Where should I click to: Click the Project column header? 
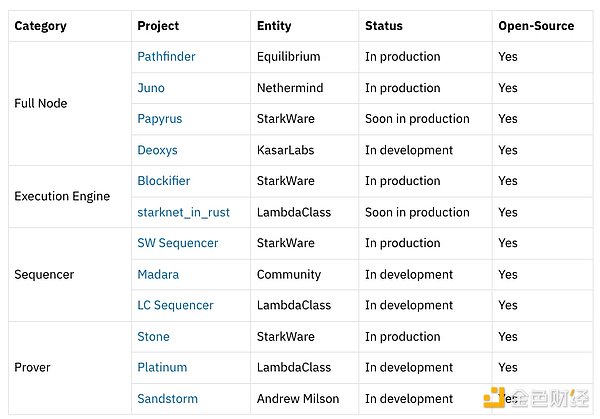point(158,26)
